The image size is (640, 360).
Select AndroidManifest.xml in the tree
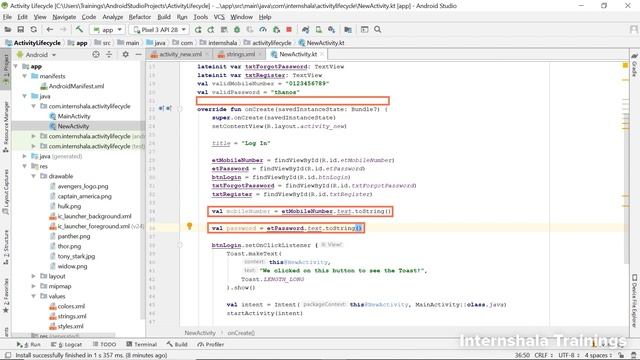pyautogui.click(x=76, y=86)
